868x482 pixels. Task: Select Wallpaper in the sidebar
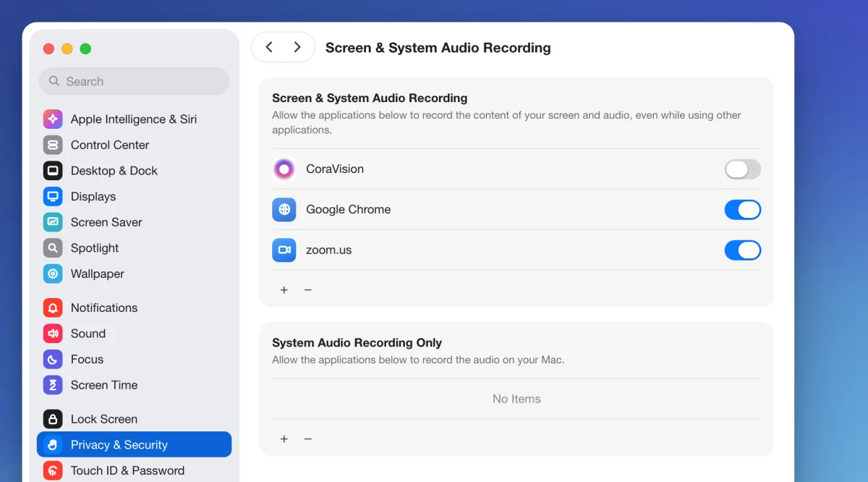134,274
